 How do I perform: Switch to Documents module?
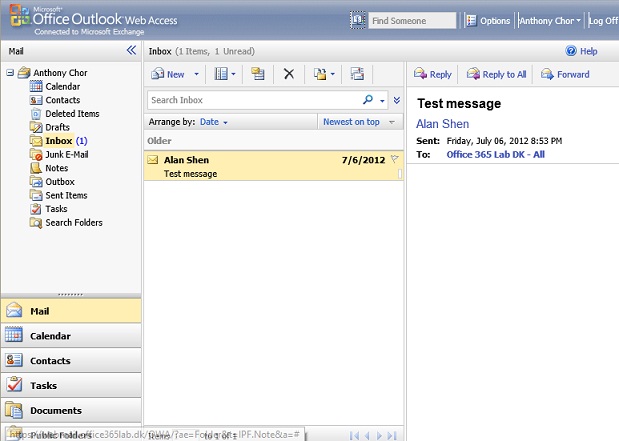click(71, 410)
